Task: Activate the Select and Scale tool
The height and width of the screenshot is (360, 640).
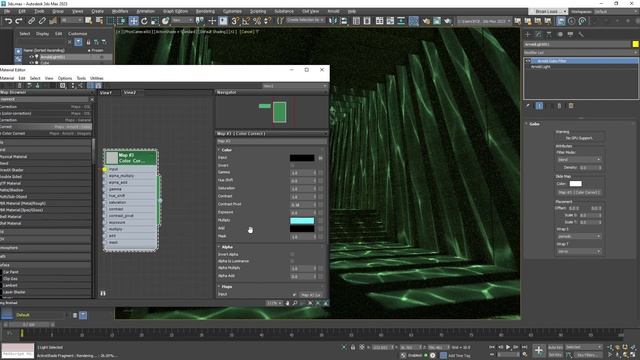Action: point(154,21)
